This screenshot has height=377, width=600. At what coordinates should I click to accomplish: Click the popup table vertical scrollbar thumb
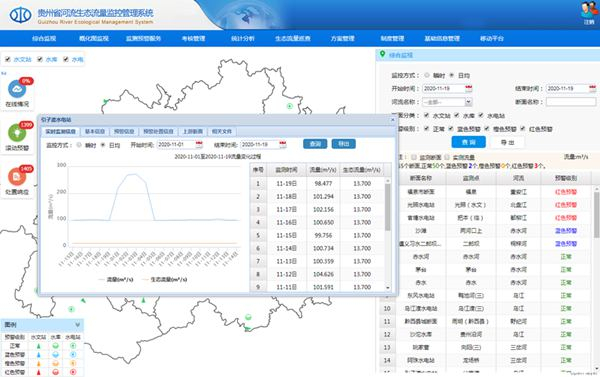click(x=388, y=207)
